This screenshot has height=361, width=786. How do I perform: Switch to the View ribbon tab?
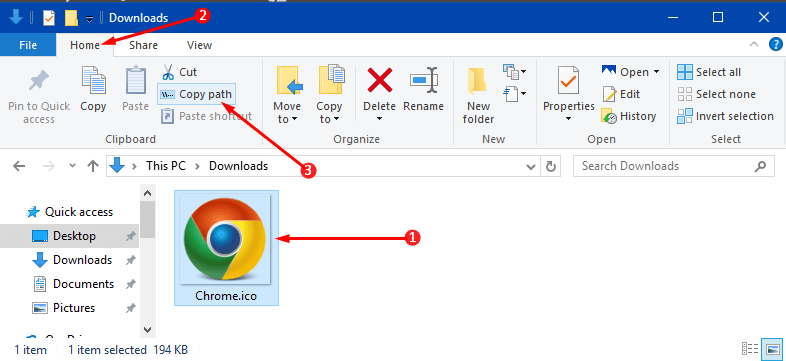coord(199,45)
